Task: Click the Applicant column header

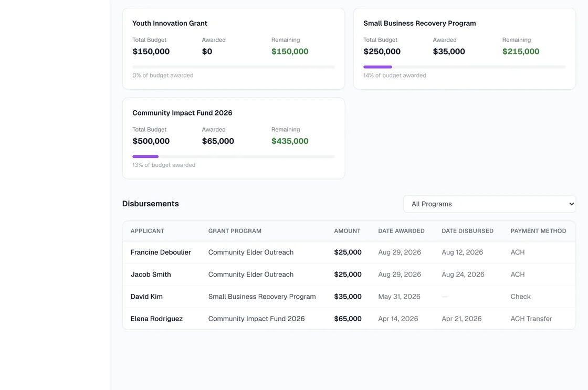Action: [x=148, y=231]
